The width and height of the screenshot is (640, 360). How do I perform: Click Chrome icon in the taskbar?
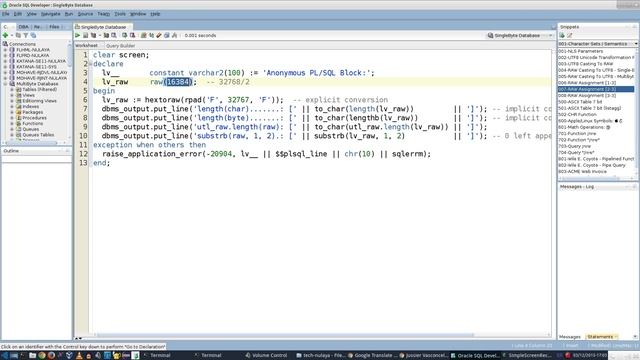click(x=42, y=356)
